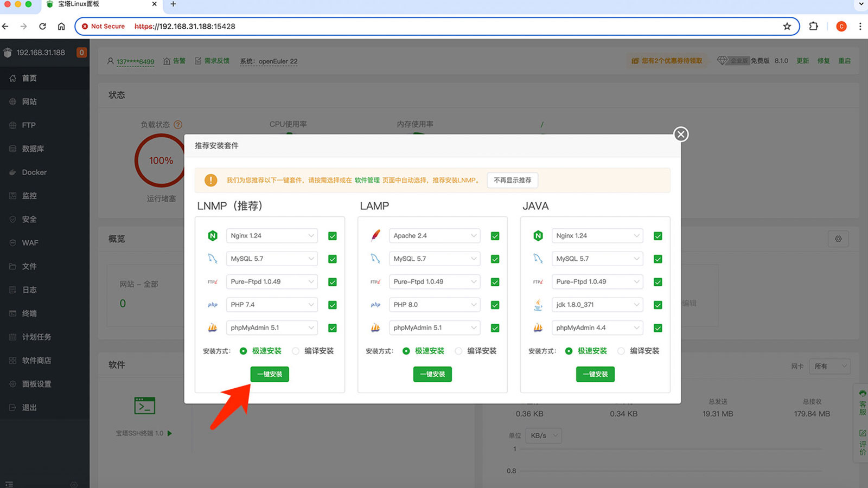Open the LNMP phpMyAdmin 5.1 dropdown
The width and height of the screenshot is (868, 488).
(272, 328)
